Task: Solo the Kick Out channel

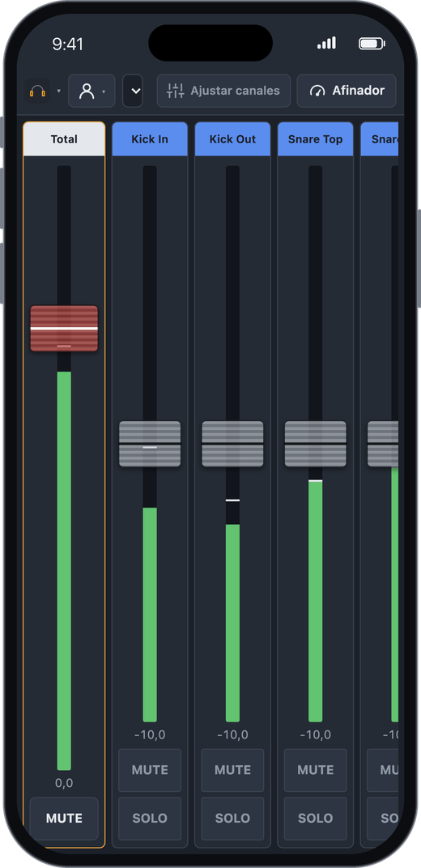Action: coord(232,818)
